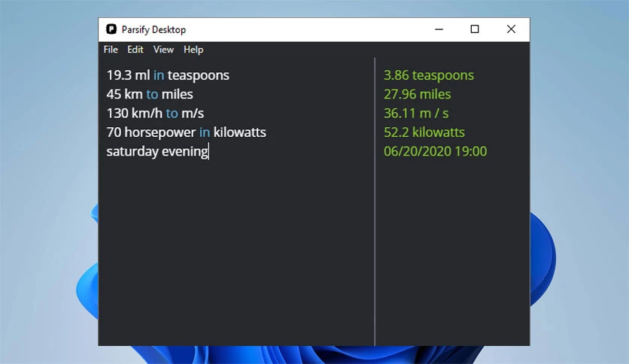Click result '3.86 teaspoons'

point(428,75)
